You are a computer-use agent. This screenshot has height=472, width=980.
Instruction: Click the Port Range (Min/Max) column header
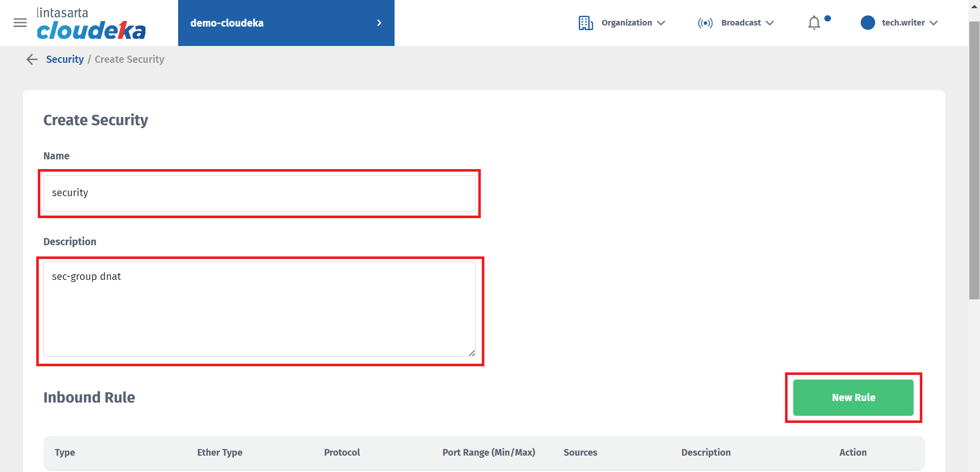pos(488,453)
